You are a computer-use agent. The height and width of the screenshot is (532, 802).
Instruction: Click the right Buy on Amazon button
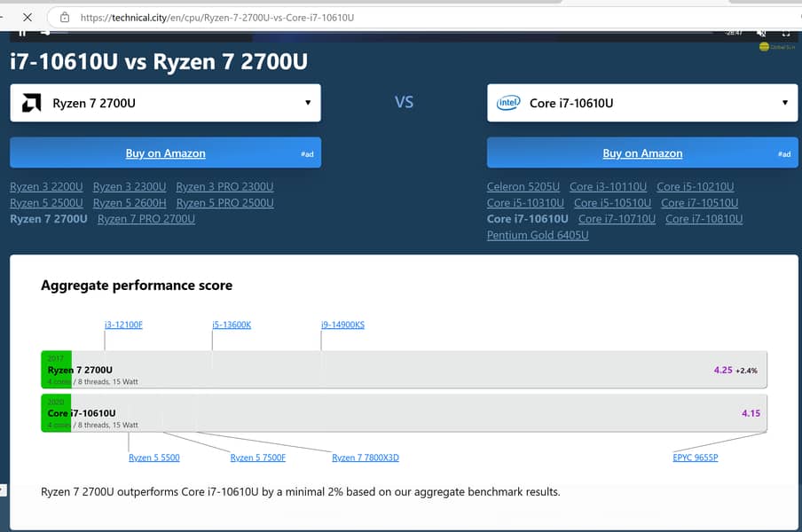point(642,153)
